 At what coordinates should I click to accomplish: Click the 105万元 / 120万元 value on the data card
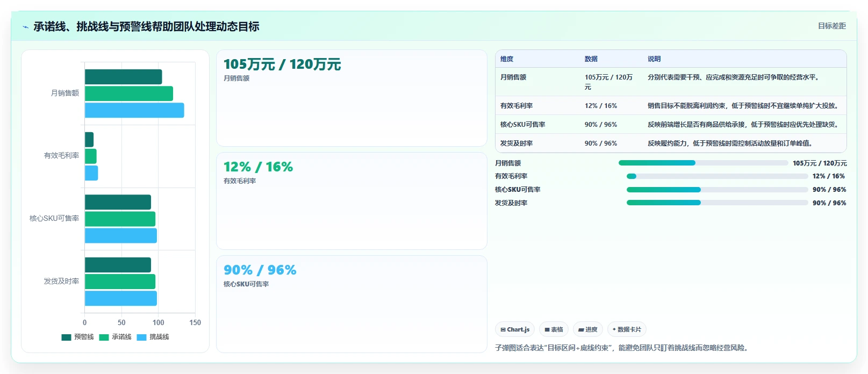click(x=282, y=64)
